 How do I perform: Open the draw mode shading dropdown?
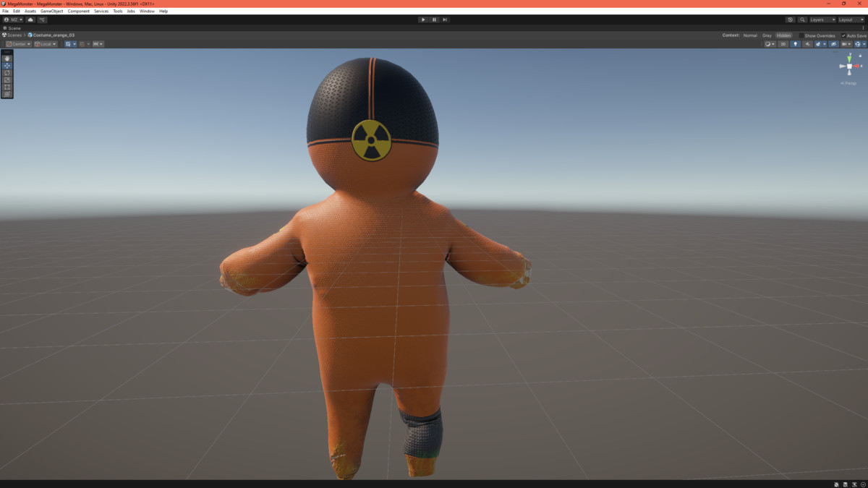point(770,44)
